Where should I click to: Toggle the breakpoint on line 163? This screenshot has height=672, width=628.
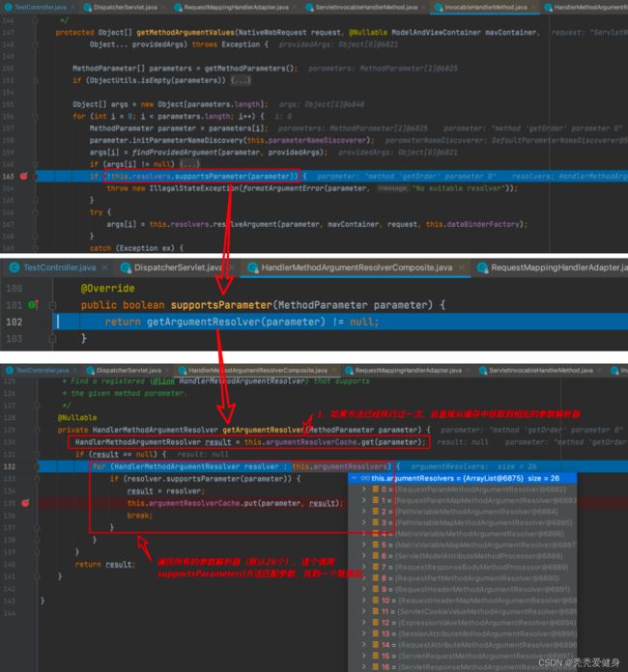tap(24, 176)
